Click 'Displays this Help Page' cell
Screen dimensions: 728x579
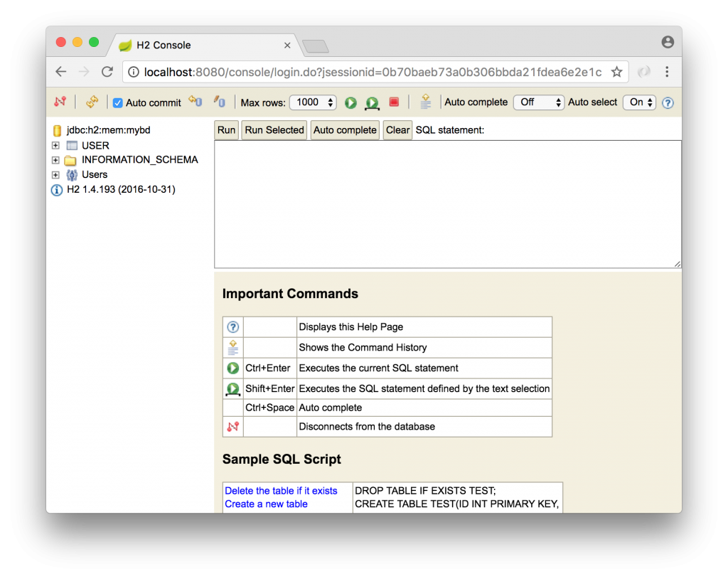point(424,327)
